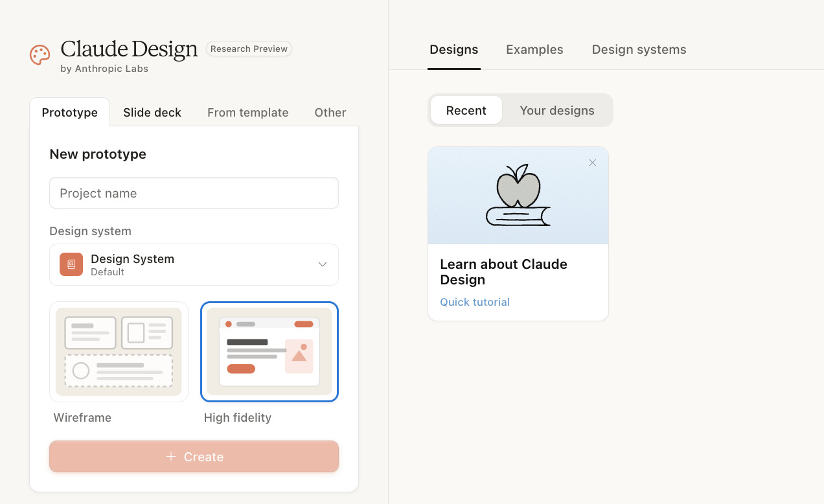The width and height of the screenshot is (824, 504).
Task: Select the High fidelity prototype option
Action: pos(269,352)
